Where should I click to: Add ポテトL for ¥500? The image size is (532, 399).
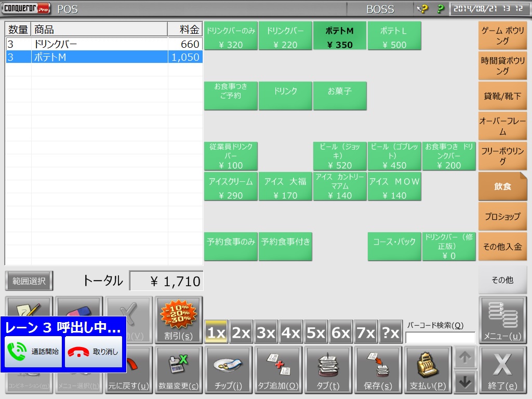click(x=394, y=36)
